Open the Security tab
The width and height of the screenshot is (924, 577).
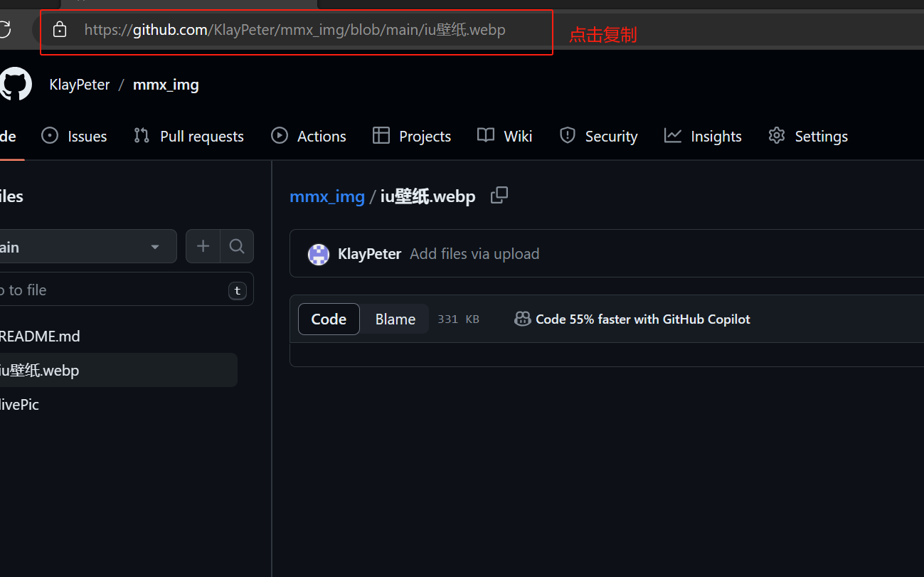point(598,136)
